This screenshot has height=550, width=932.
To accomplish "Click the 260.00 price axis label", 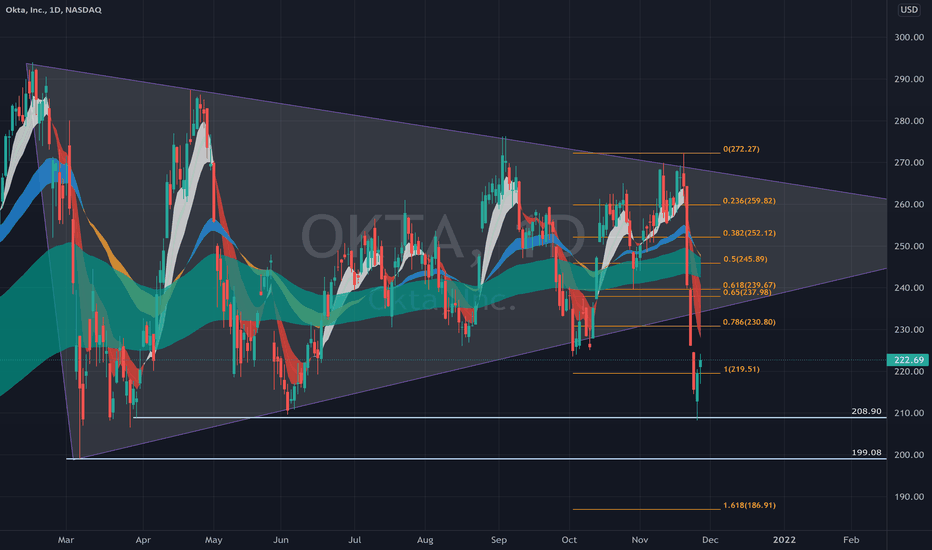I will point(909,204).
